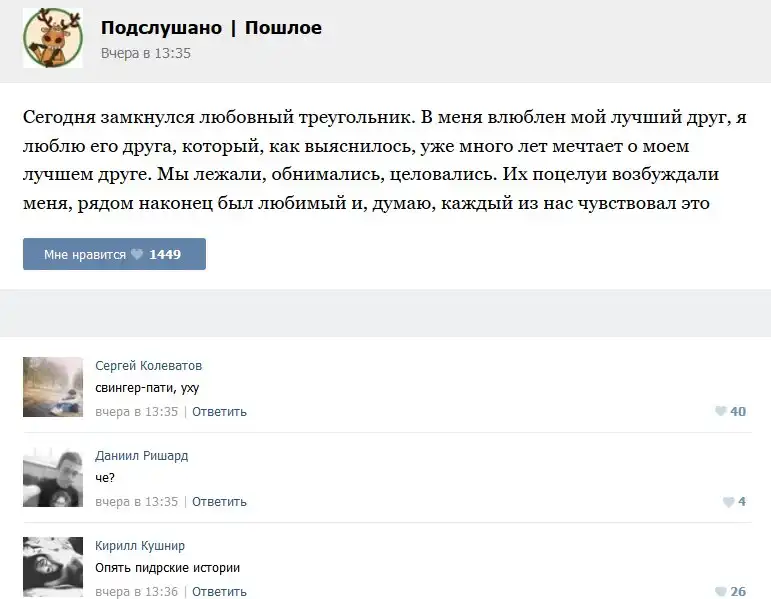
Task: Like Сергей Колеватов's comment with heart icon
Action: (720, 412)
